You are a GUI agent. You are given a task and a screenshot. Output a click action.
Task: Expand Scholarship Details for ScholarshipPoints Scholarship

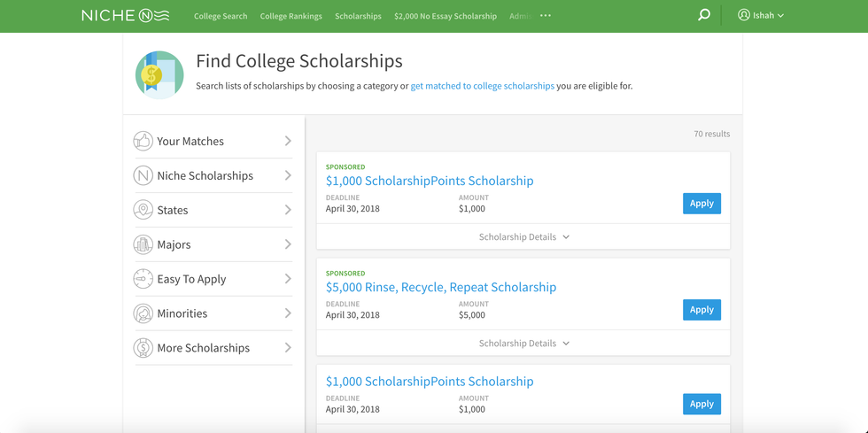tap(523, 237)
